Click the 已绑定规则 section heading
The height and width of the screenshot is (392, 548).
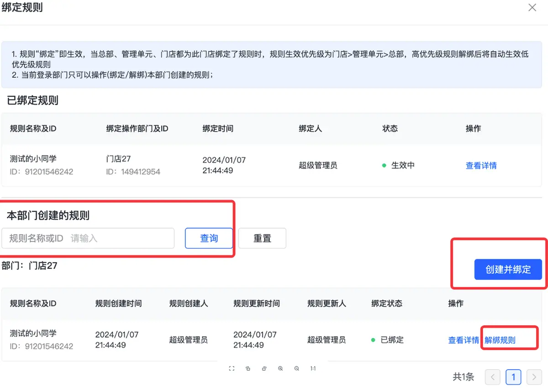click(x=33, y=100)
